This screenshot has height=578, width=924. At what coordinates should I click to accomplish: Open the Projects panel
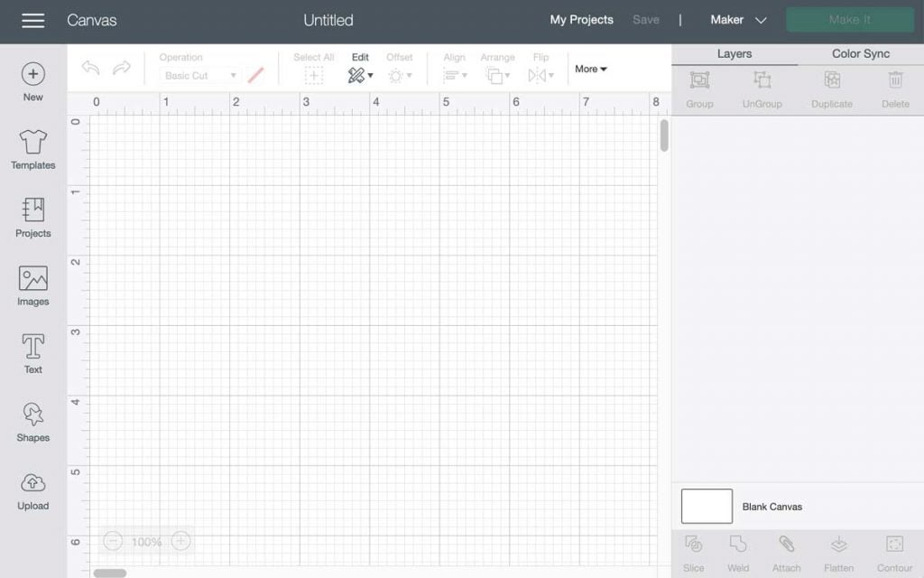tap(33, 218)
